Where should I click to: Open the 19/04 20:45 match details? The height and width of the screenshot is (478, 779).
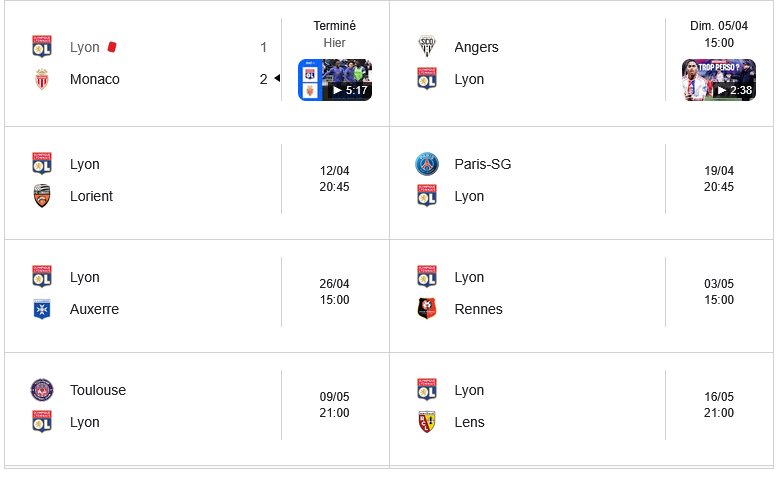719,179
